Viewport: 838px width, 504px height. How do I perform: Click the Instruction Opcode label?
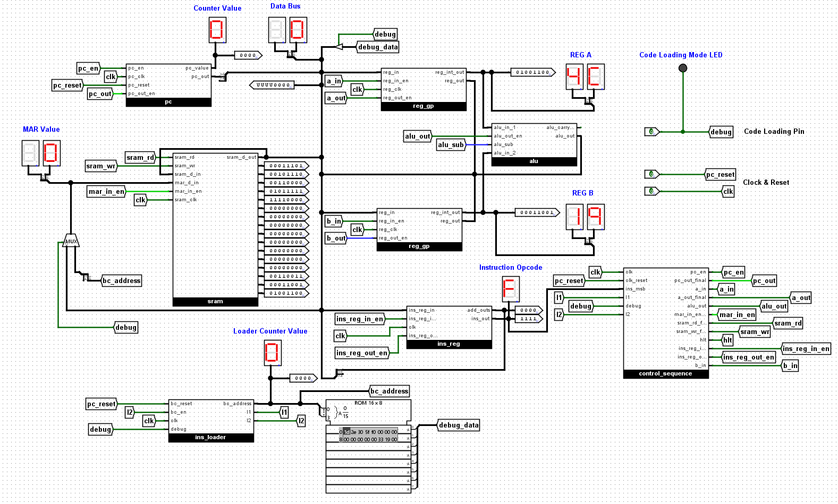511,267
